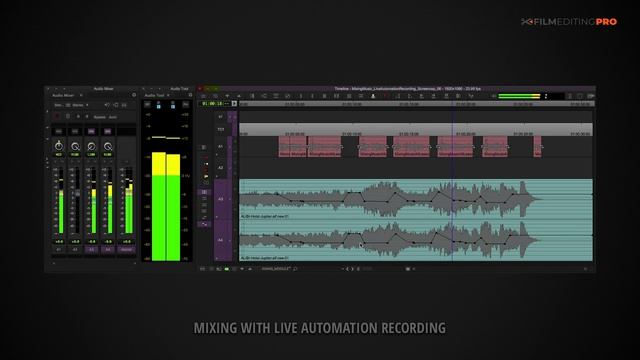Adjust the A1 pan knob
The height and width of the screenshot is (360, 640).
pos(59,146)
